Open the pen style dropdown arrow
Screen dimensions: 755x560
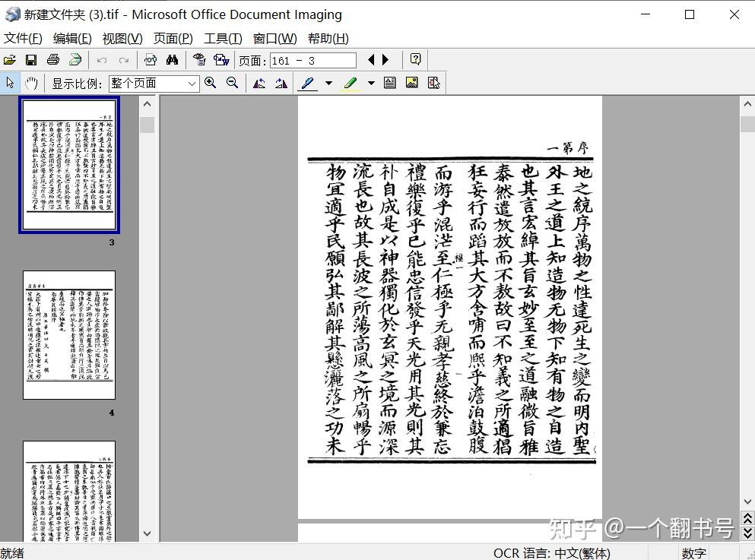[x=328, y=82]
